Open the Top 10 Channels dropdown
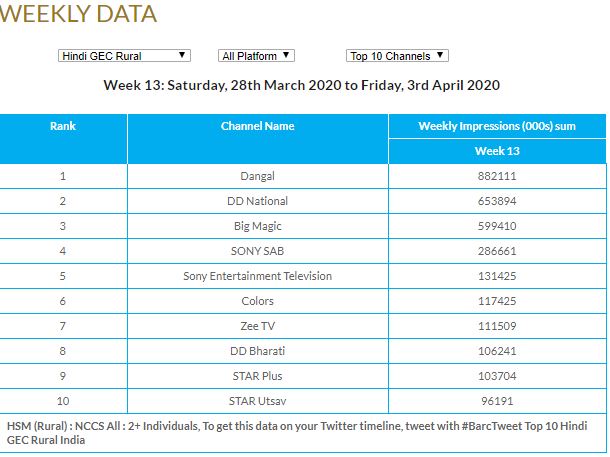This screenshot has height=457, width=610. (x=397, y=56)
